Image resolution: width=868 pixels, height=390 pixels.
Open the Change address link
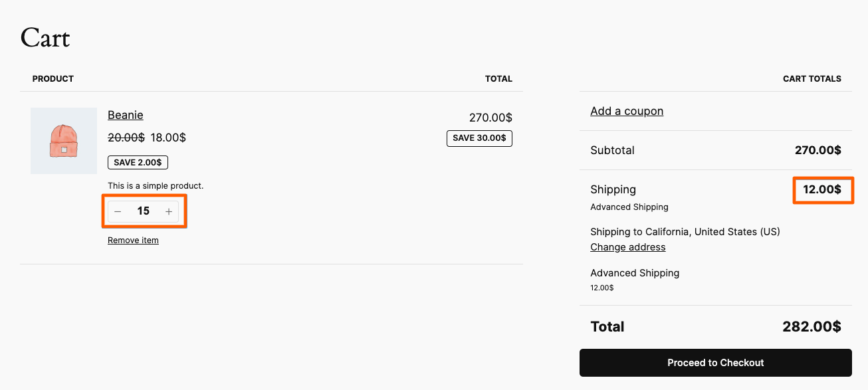click(628, 247)
